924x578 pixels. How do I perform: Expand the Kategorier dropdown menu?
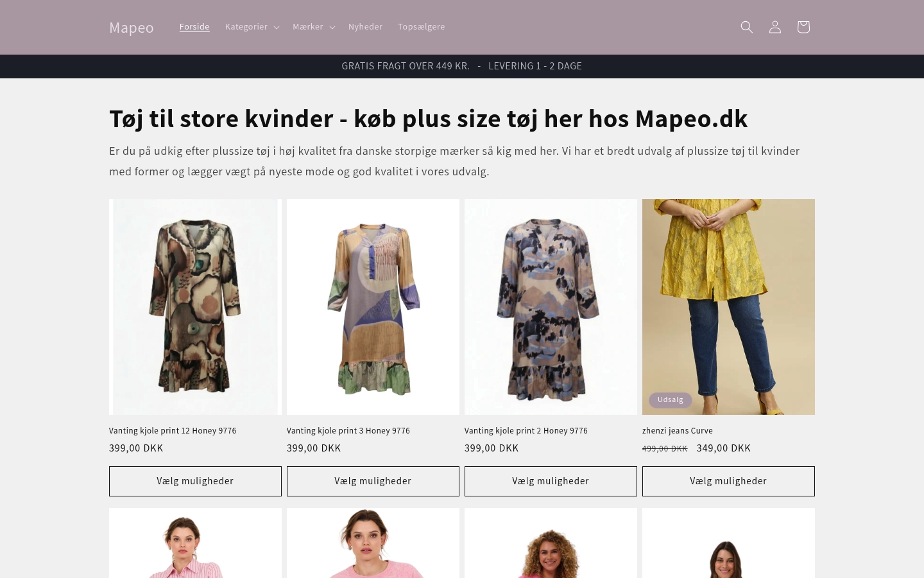252,27
